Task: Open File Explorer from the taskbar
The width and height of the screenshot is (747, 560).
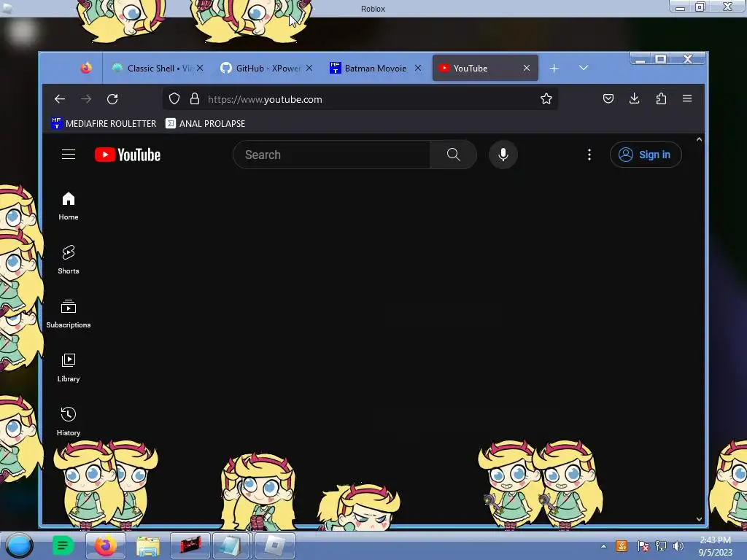Action: pos(147,545)
